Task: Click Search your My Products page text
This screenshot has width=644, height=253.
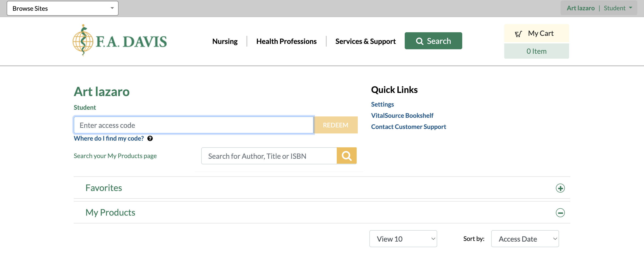Action: click(115, 156)
